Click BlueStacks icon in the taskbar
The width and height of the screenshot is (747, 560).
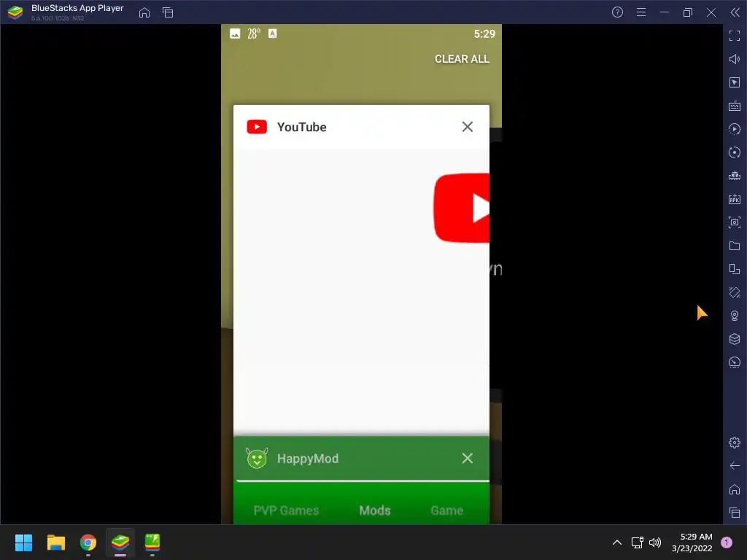(x=120, y=542)
